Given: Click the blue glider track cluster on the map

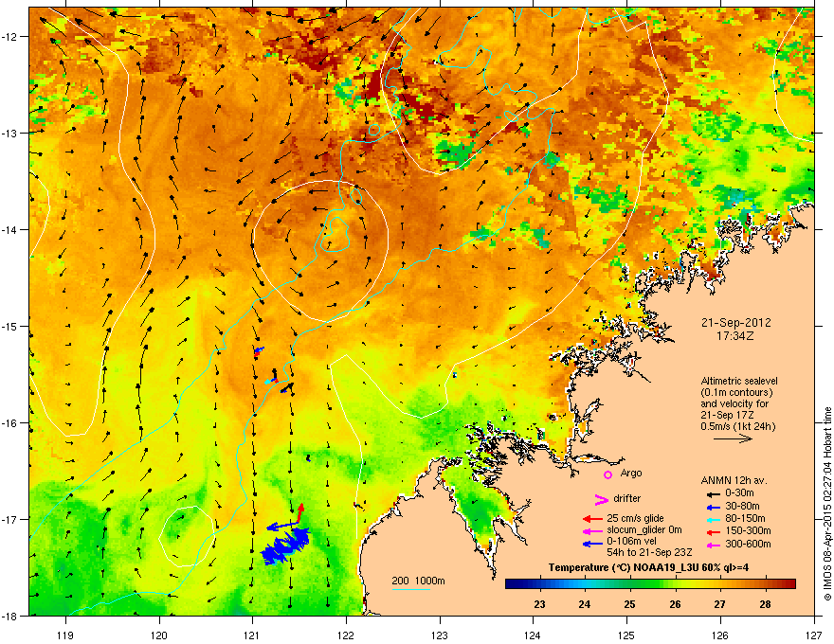Looking at the screenshot, I should (x=286, y=547).
